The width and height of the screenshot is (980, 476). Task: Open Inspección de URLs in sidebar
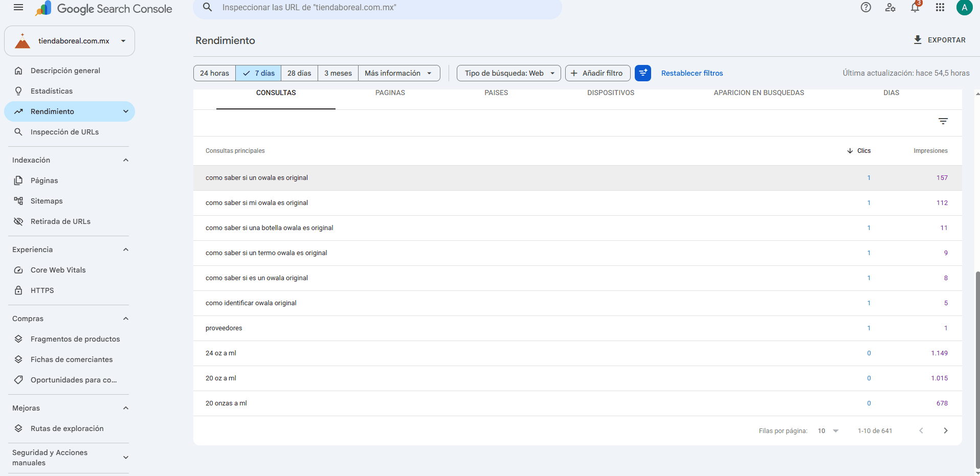(x=70, y=132)
